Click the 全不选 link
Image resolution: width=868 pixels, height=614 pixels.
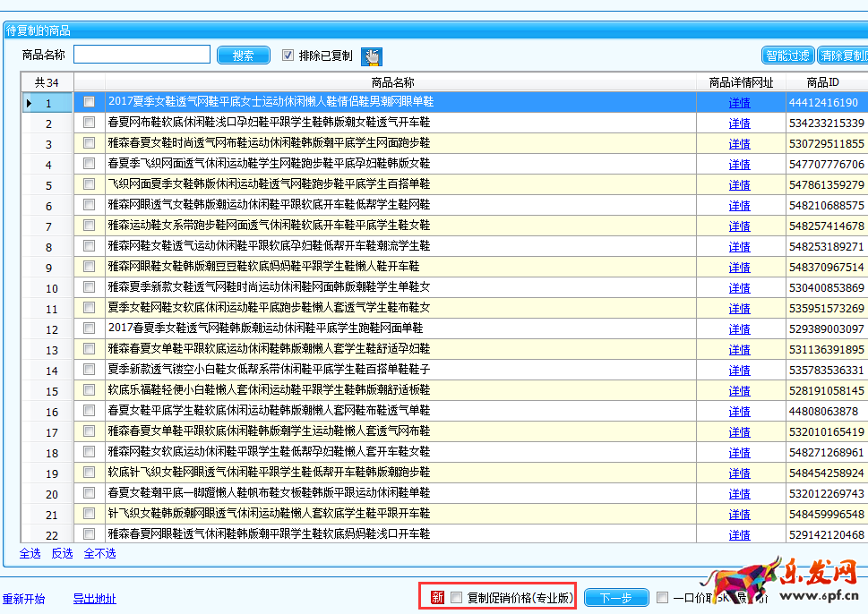99,554
